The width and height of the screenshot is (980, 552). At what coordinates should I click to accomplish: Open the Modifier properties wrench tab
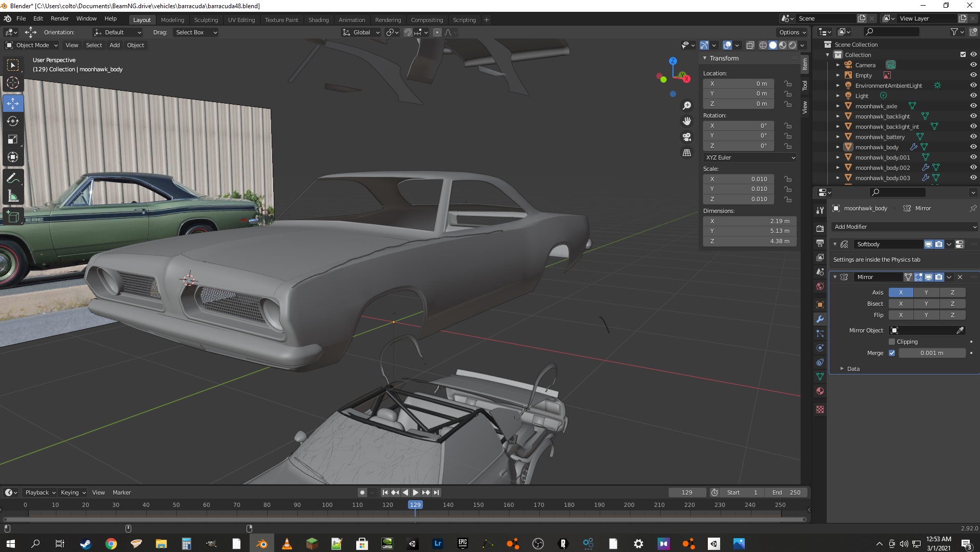click(x=820, y=319)
